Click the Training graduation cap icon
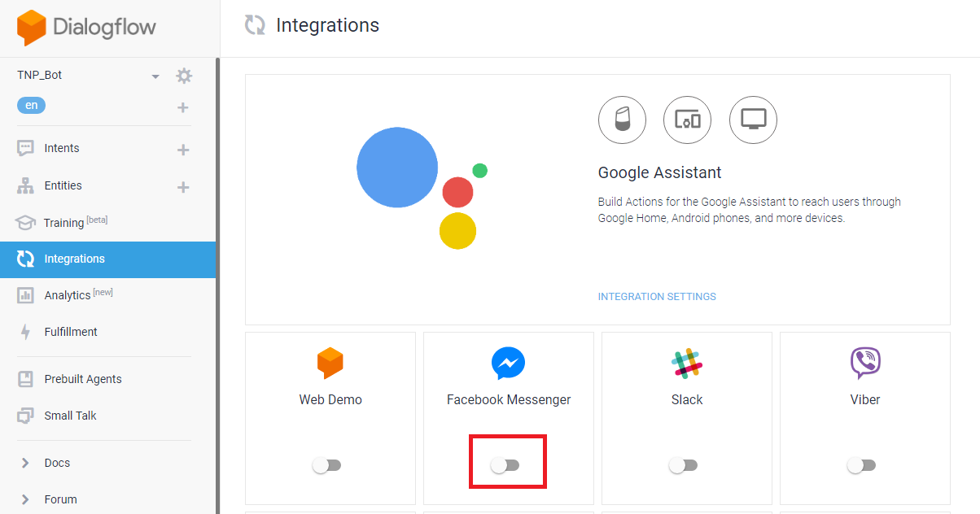The image size is (980, 514). pyautogui.click(x=25, y=222)
